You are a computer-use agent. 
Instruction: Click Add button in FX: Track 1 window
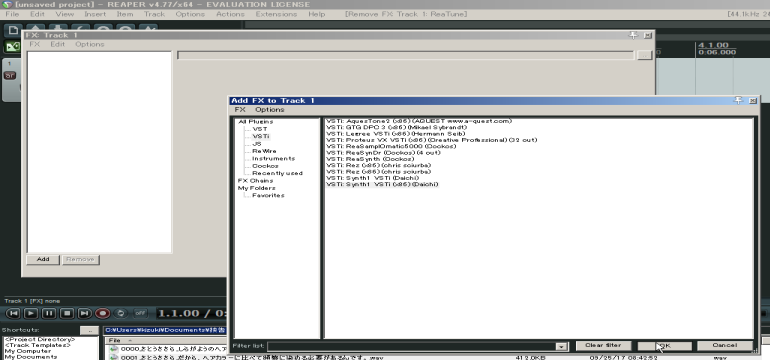(x=43, y=259)
